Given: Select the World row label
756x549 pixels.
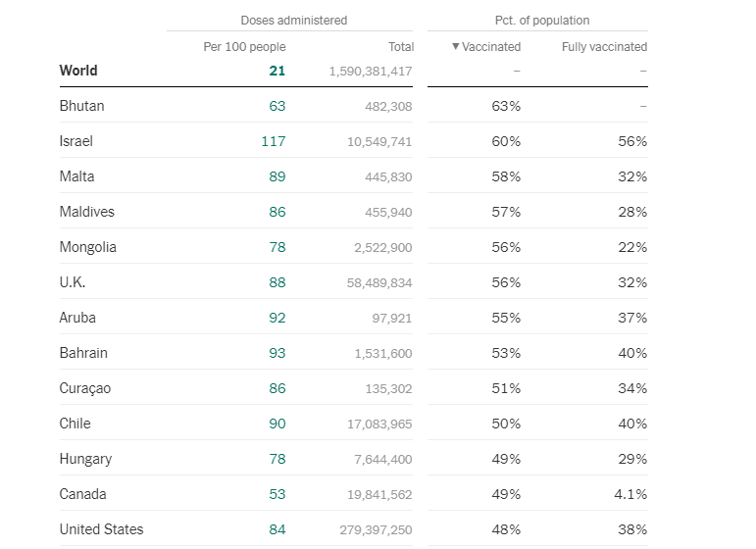Looking at the screenshot, I should pos(78,71).
